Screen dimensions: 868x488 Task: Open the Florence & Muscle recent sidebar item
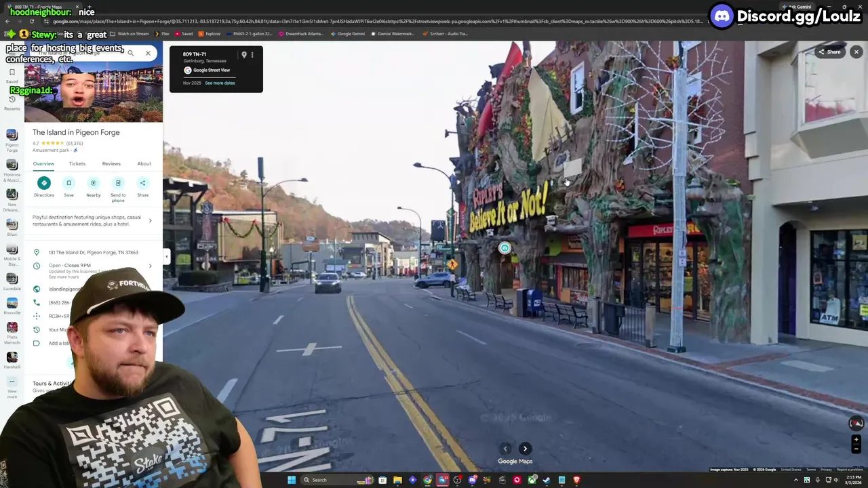point(12,171)
